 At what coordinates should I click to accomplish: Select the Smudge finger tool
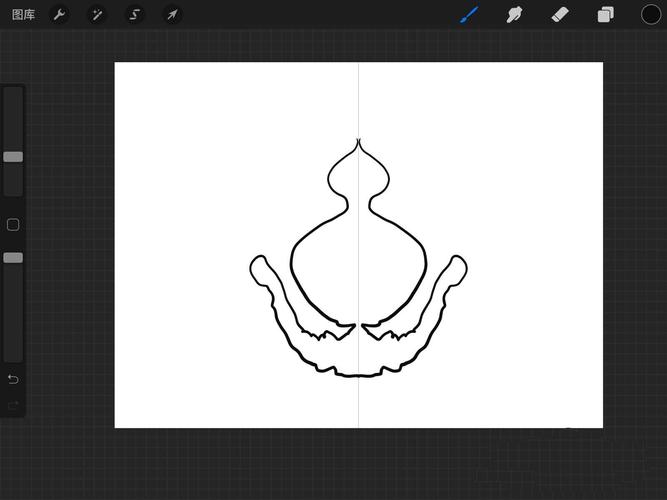coord(514,14)
